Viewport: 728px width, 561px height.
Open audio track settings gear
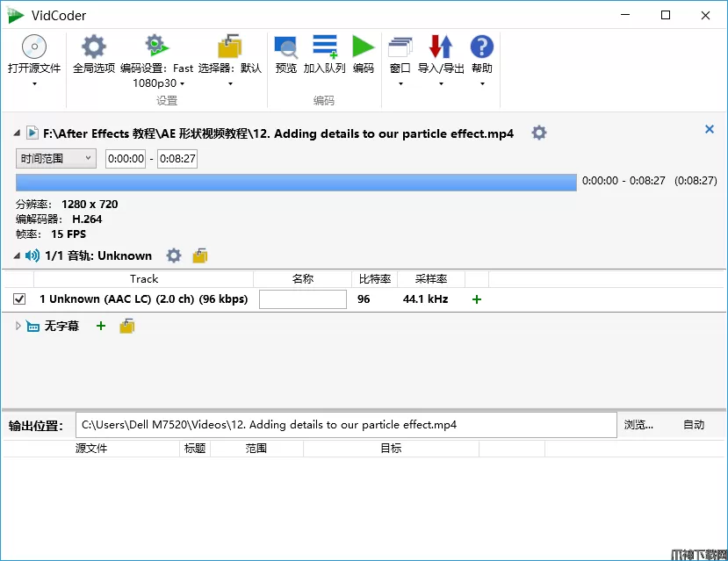coord(174,255)
